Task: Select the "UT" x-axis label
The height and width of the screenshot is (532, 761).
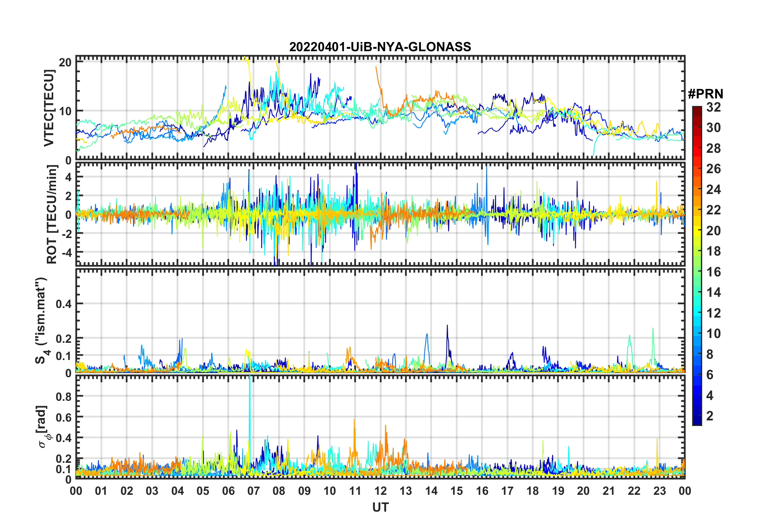Action: tap(380, 507)
